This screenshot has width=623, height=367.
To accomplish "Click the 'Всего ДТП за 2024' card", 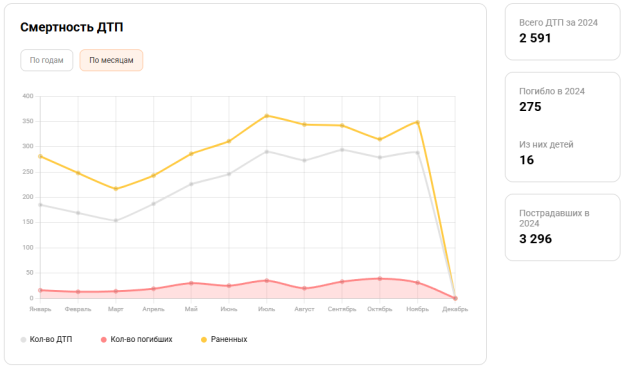I will [562, 32].
